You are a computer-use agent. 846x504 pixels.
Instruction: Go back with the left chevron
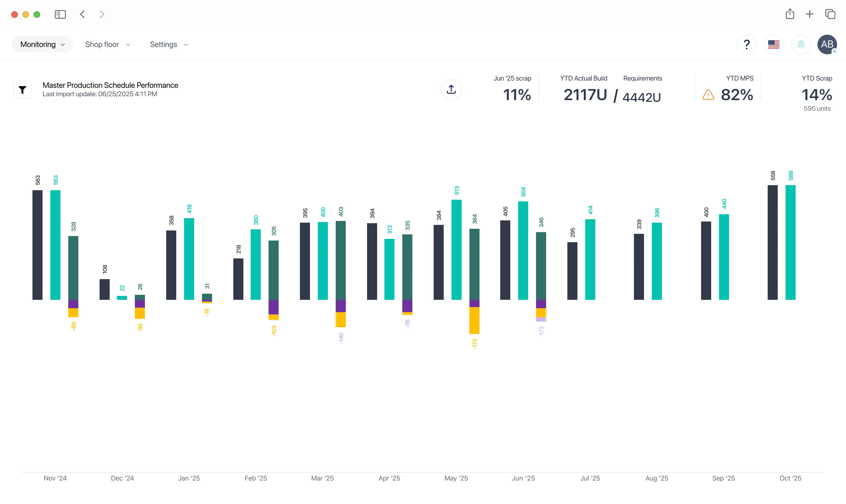pos(82,14)
